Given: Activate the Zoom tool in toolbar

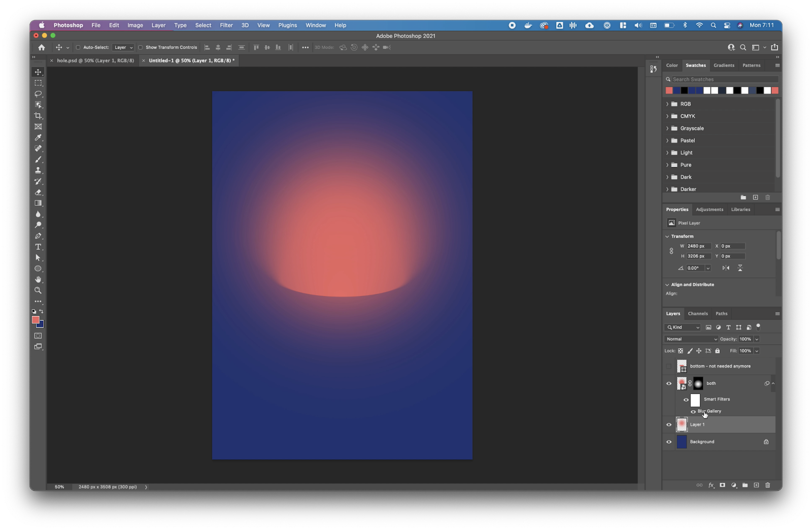Looking at the screenshot, I should (x=38, y=290).
